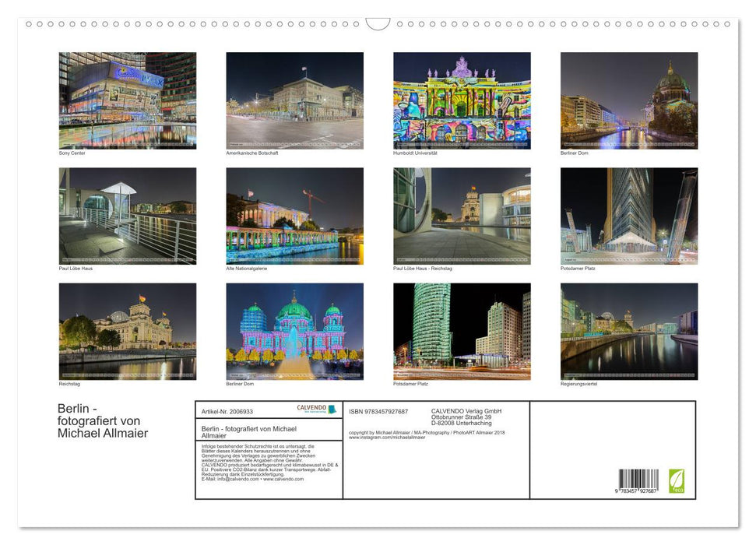Open the Sony Center photo
Viewport: 756px width, 545px height.
[128, 100]
